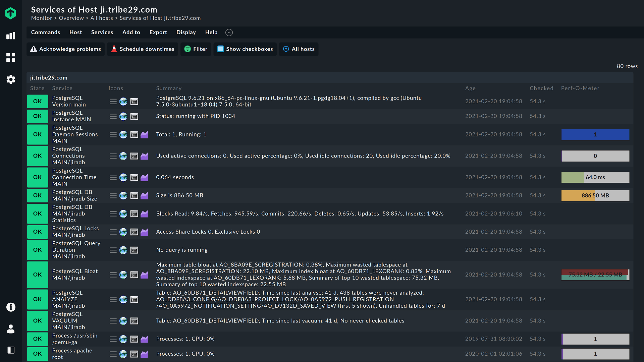644x362 pixels.
Task: Click the 886.50 MB Perf-O-Meter bar
Action: (x=595, y=195)
